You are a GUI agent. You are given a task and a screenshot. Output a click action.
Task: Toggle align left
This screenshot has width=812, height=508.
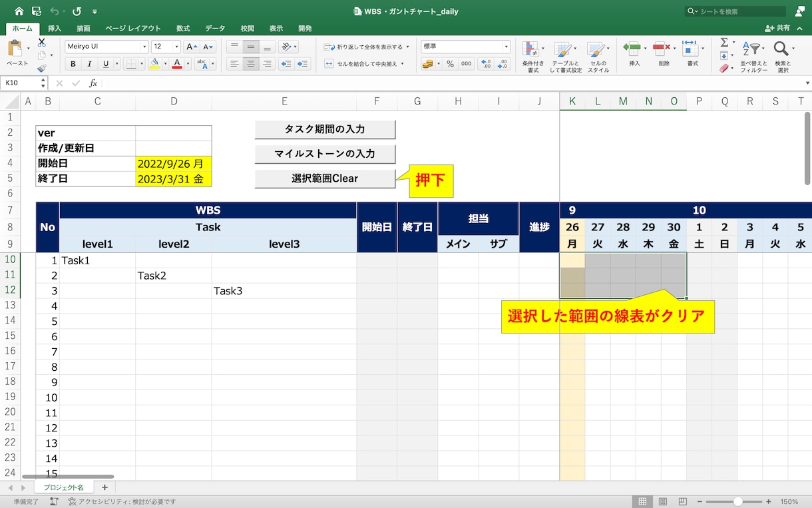click(x=234, y=64)
